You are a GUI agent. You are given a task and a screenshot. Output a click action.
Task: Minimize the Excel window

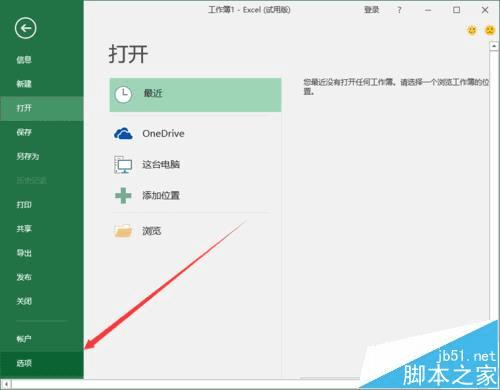pos(428,10)
